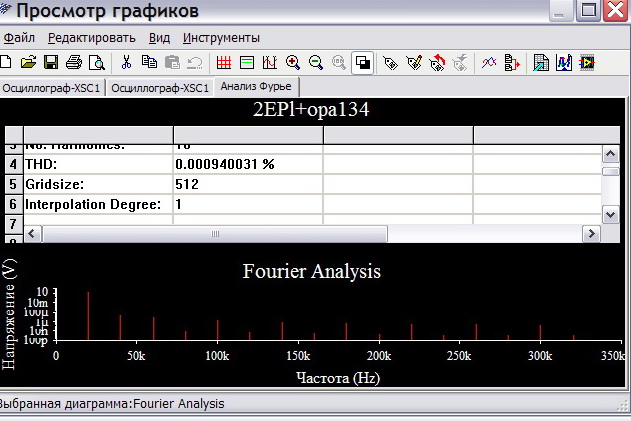Zoom in with the magnifier plus icon

[x=293, y=63]
